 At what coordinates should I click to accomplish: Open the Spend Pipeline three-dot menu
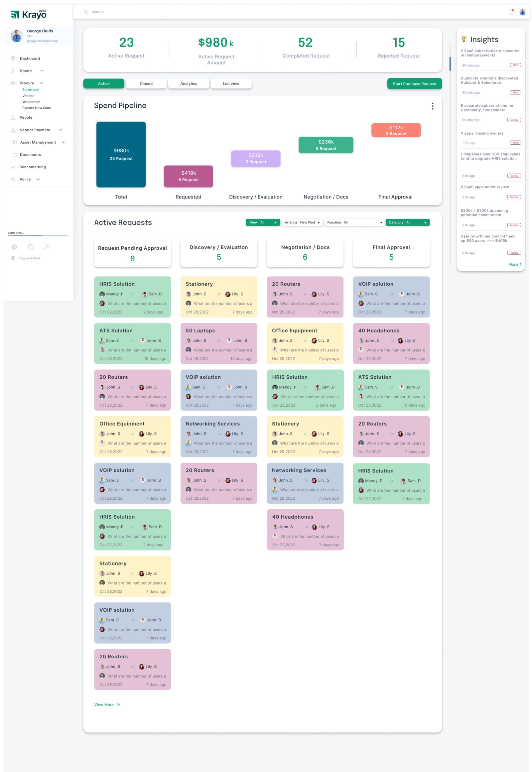tap(433, 106)
